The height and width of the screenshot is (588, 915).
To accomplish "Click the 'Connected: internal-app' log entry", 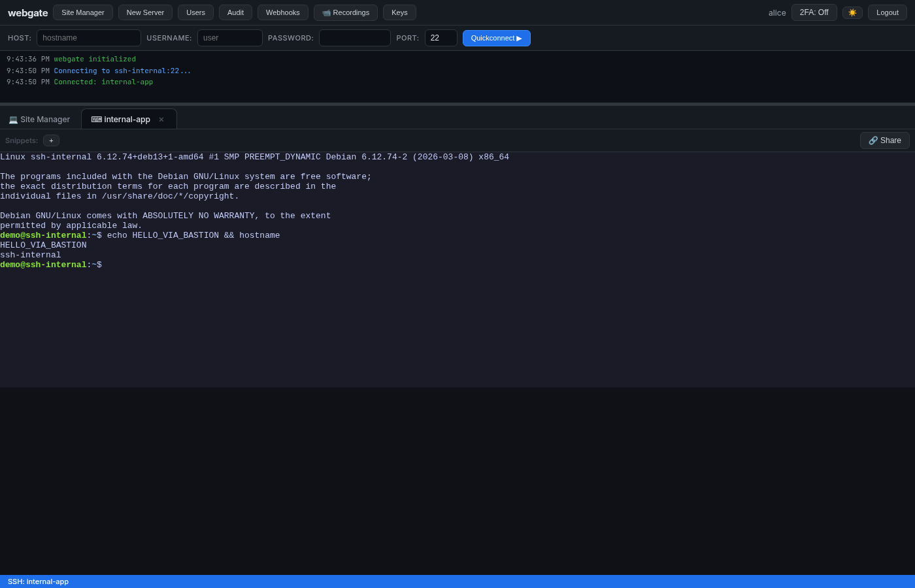I will coord(103,82).
